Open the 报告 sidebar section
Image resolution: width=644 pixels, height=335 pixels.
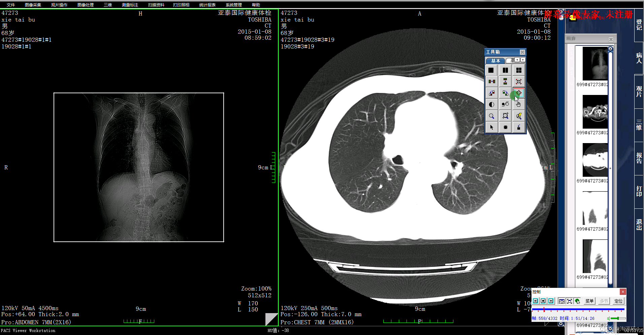click(x=639, y=158)
